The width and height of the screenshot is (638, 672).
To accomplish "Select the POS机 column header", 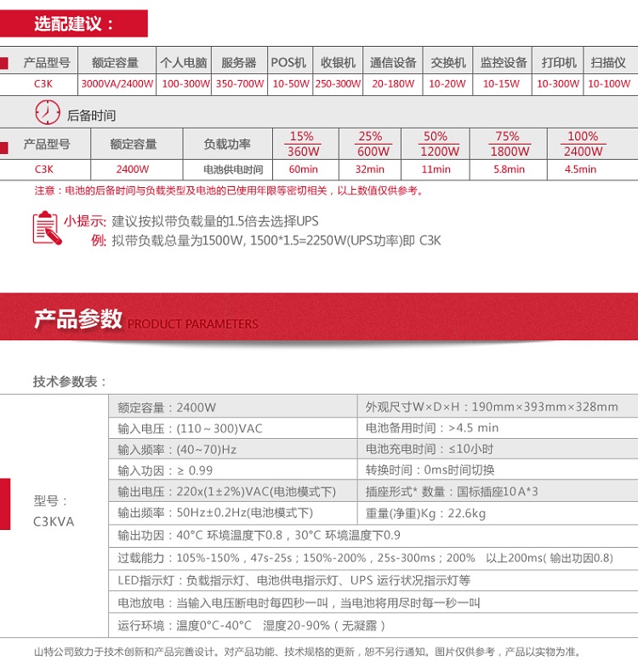I will (x=288, y=63).
